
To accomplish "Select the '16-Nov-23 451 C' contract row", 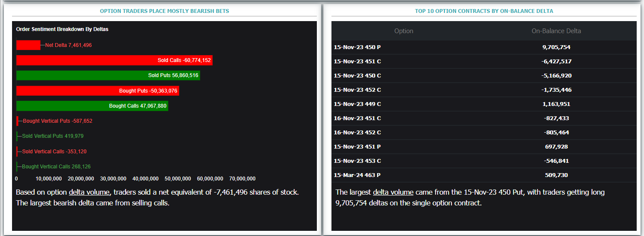I will [x=484, y=118].
